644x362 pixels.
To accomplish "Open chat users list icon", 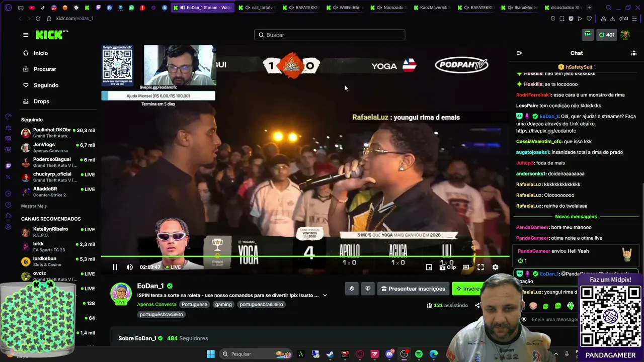I will pos(634,53).
